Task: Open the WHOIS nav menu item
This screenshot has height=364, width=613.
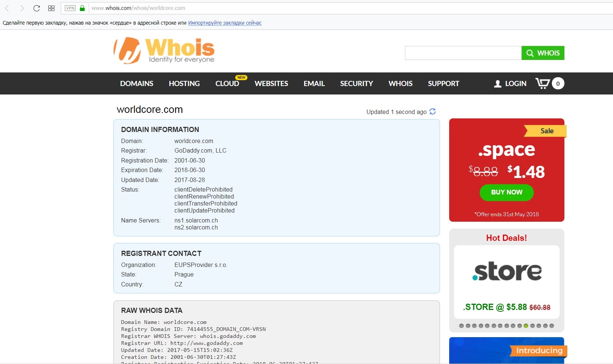Action: coord(401,83)
